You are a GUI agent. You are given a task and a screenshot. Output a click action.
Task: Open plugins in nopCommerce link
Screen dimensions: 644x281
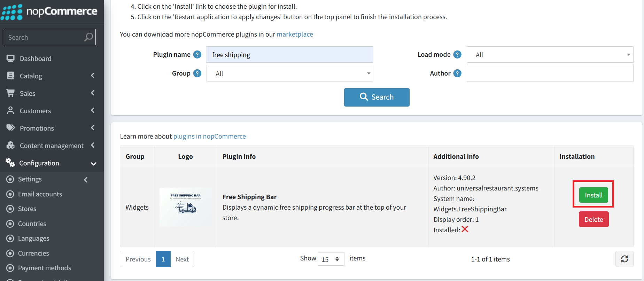point(209,136)
